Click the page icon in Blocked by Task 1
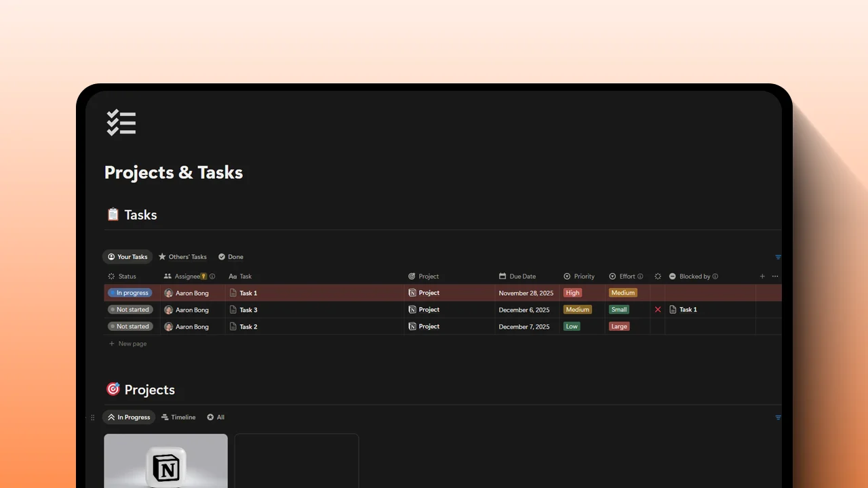The image size is (868, 488). tap(673, 310)
